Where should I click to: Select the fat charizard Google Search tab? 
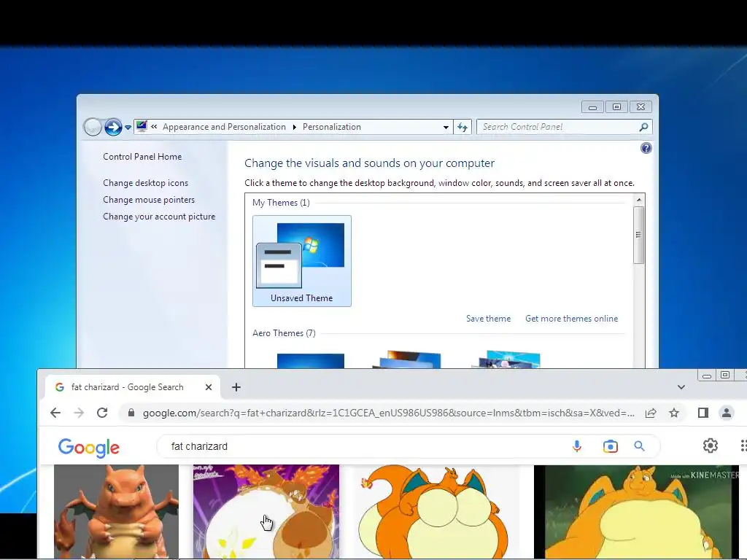point(133,387)
